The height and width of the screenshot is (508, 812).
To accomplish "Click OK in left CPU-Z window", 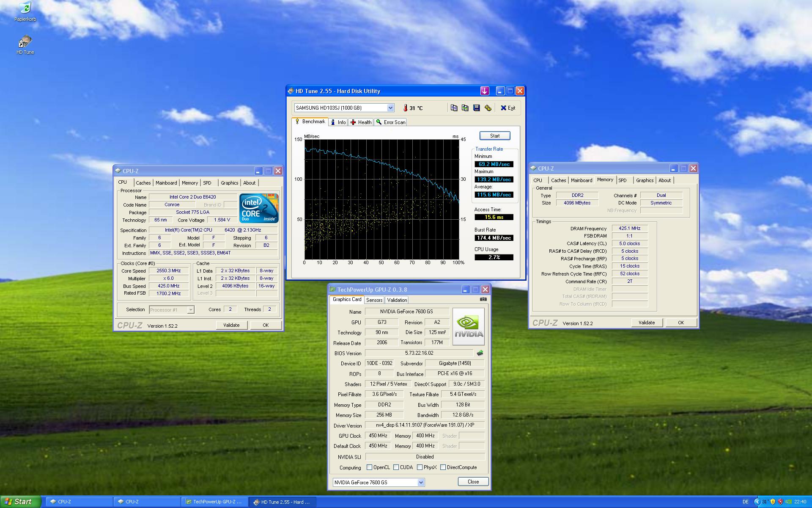I will [266, 325].
